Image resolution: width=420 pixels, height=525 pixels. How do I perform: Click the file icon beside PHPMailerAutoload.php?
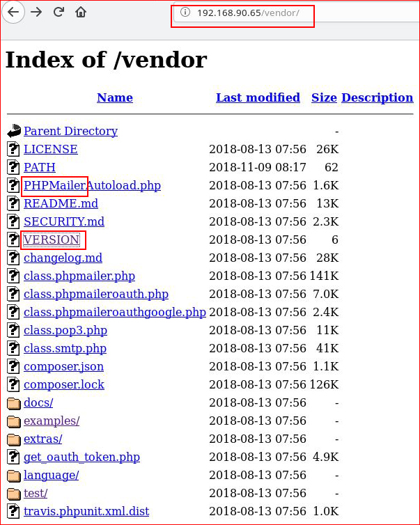click(13, 185)
